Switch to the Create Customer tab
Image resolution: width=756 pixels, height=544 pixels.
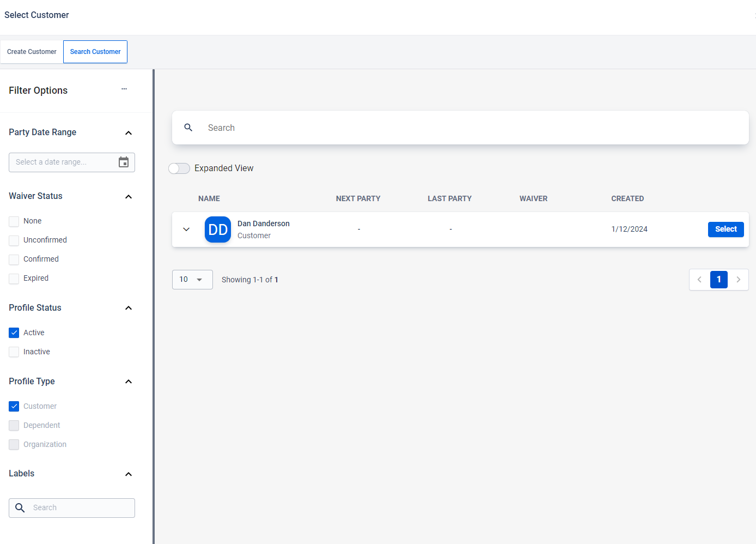[32, 52]
